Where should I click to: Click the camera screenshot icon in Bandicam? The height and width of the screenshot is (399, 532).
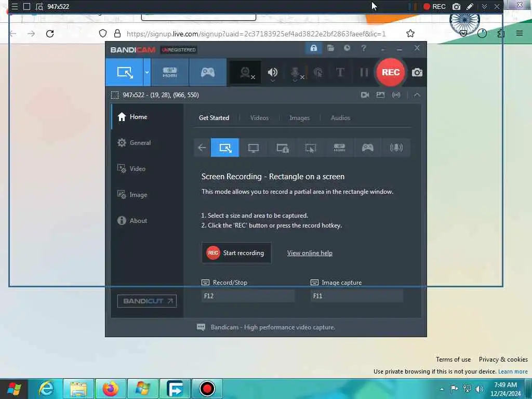[417, 72]
